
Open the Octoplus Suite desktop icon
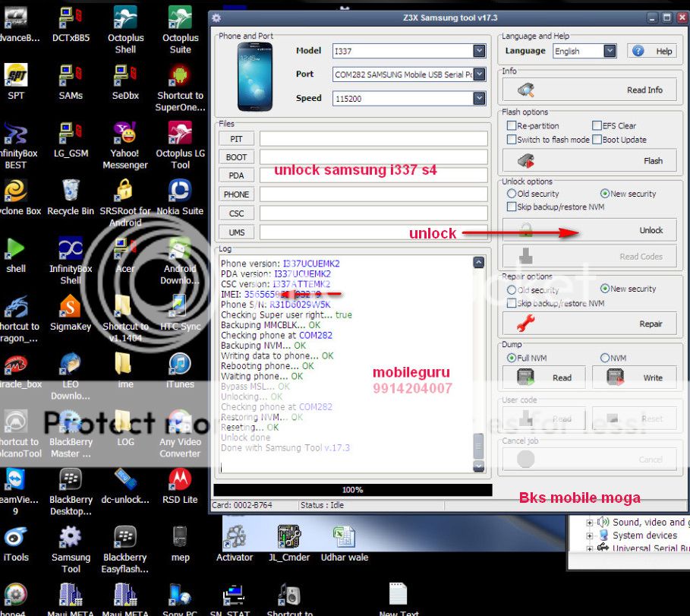coord(180,30)
